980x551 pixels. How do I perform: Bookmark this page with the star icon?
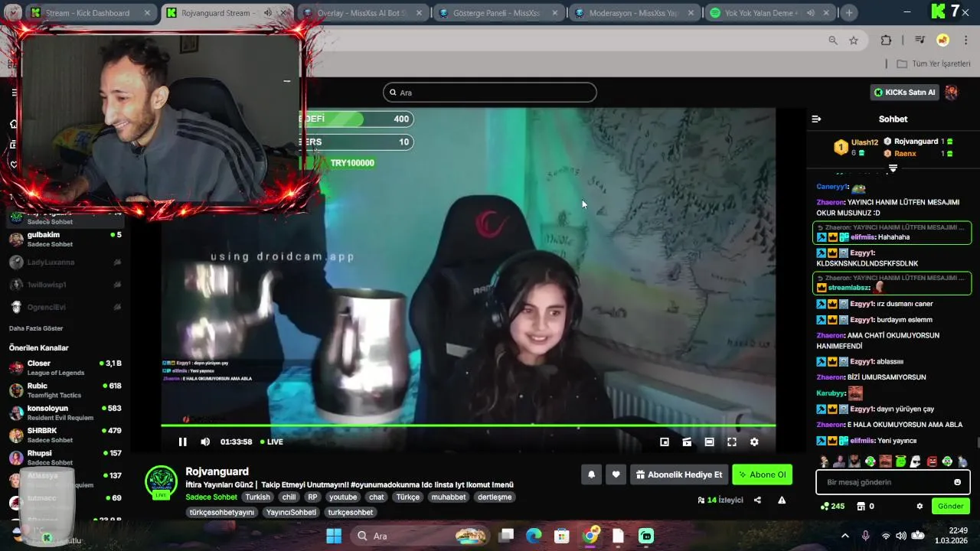click(854, 41)
